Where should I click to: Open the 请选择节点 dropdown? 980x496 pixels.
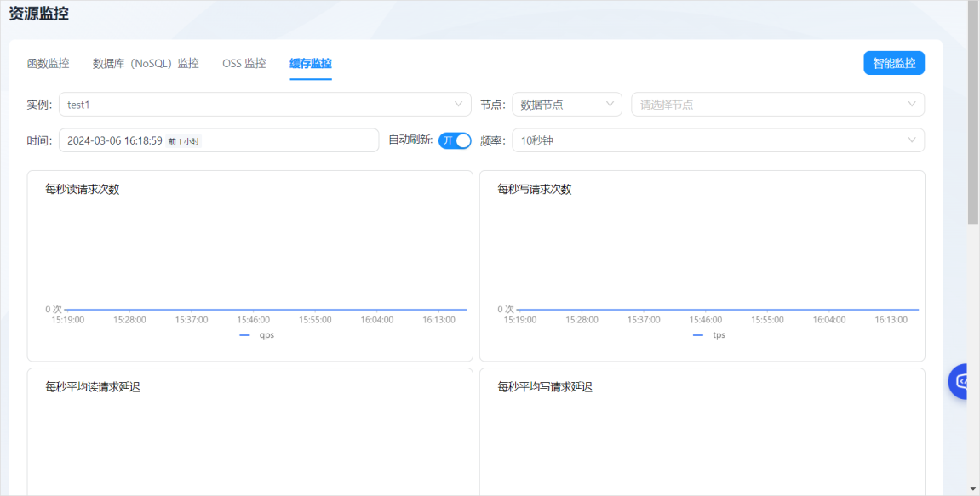tap(777, 105)
